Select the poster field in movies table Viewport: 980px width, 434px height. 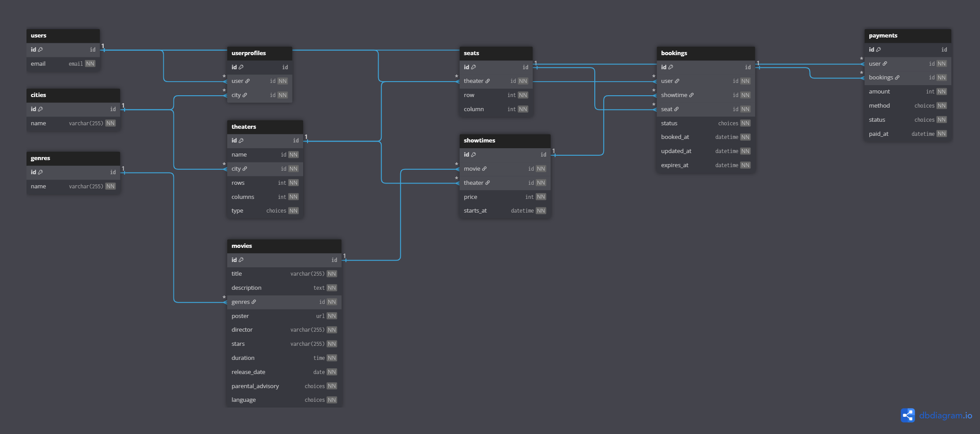click(x=284, y=316)
